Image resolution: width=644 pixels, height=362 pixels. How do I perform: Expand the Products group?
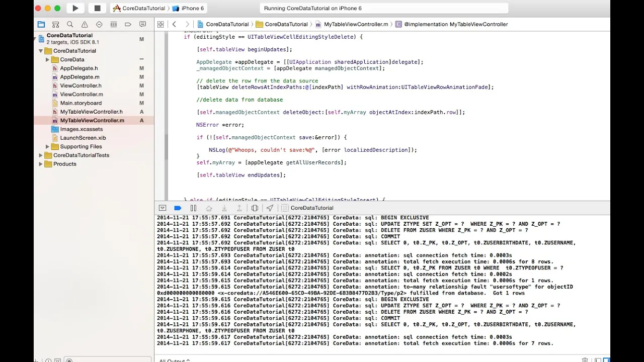pos(41,164)
